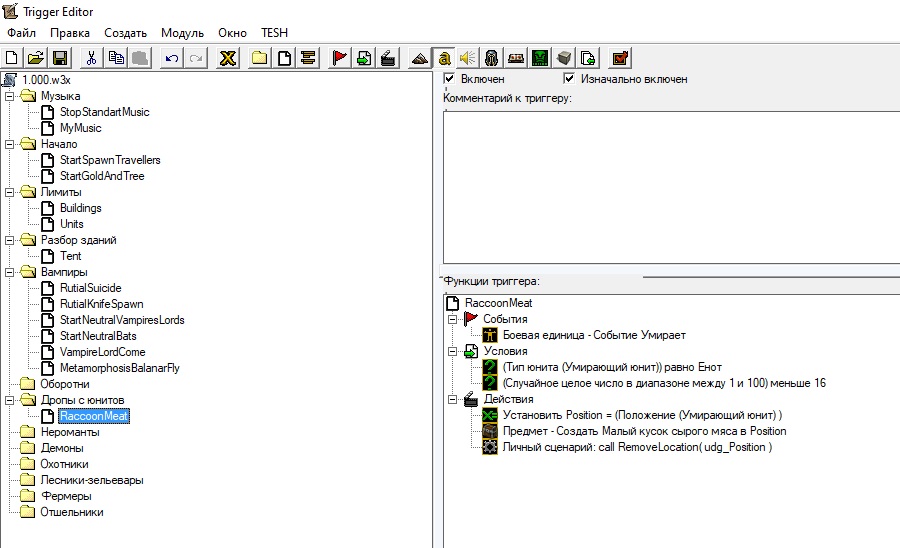The width and height of the screenshot is (900, 548).
Task: Open the AI Editor green face icon
Action: pyautogui.click(x=540, y=58)
